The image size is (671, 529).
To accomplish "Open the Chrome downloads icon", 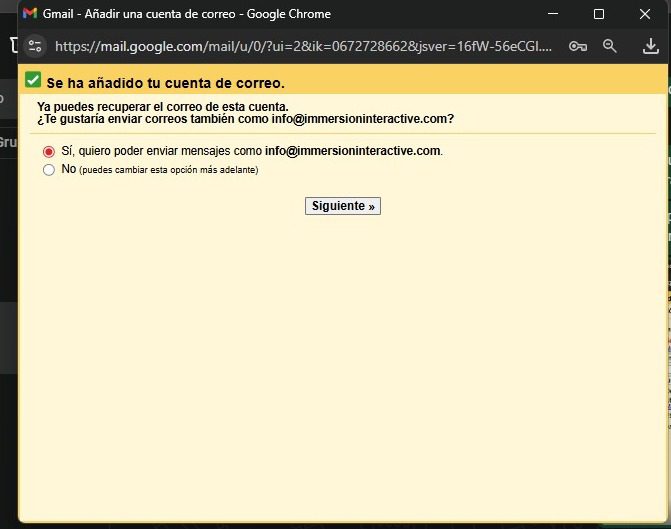I will point(650,46).
